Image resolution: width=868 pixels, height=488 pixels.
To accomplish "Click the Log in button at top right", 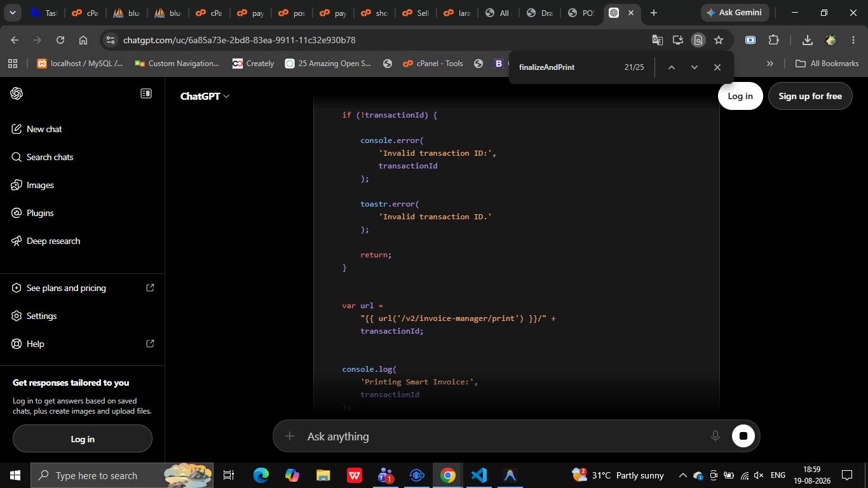I will 740,96.
